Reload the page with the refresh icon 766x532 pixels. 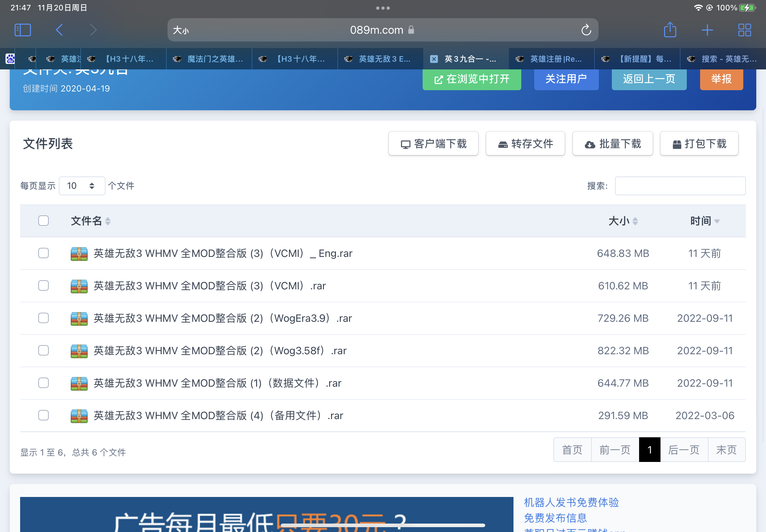586,30
